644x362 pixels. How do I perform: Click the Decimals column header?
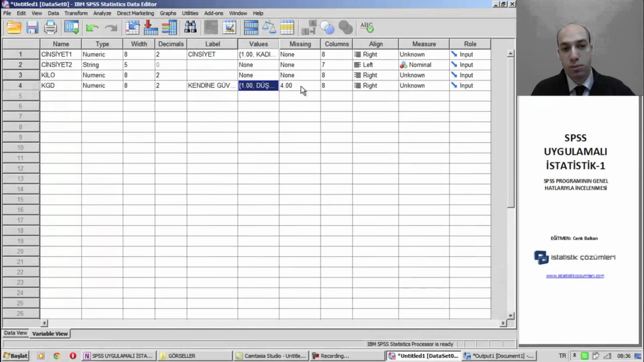(x=171, y=44)
